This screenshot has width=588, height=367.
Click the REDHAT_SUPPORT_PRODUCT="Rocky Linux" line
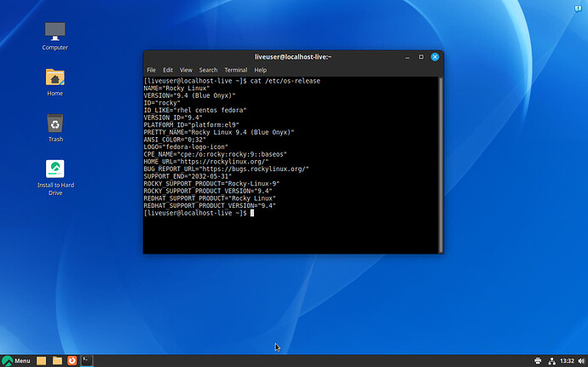210,198
